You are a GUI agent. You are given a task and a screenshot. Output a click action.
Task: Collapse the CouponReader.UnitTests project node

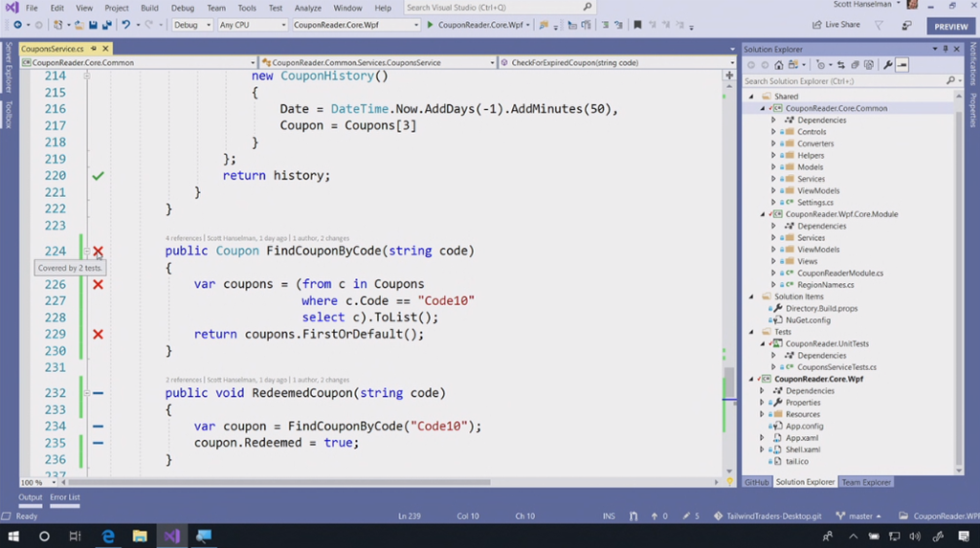(764, 343)
